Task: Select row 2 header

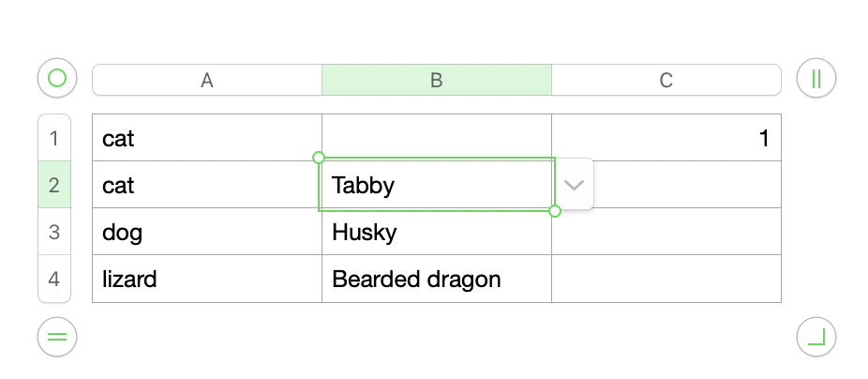Action: tap(54, 186)
